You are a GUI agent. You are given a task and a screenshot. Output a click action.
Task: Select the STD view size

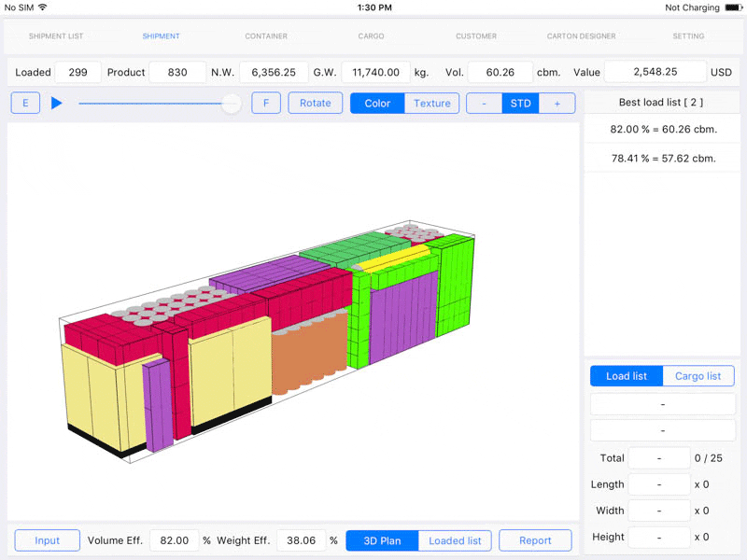point(520,104)
